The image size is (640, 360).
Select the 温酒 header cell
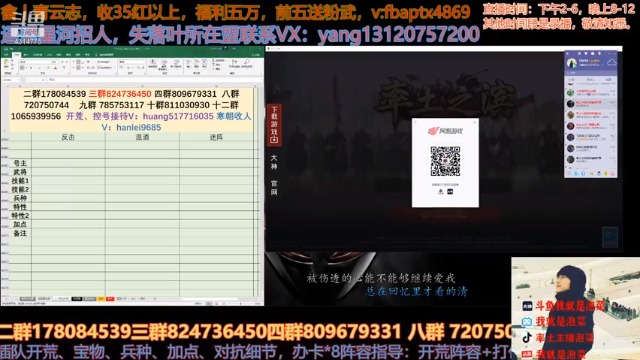click(x=142, y=137)
